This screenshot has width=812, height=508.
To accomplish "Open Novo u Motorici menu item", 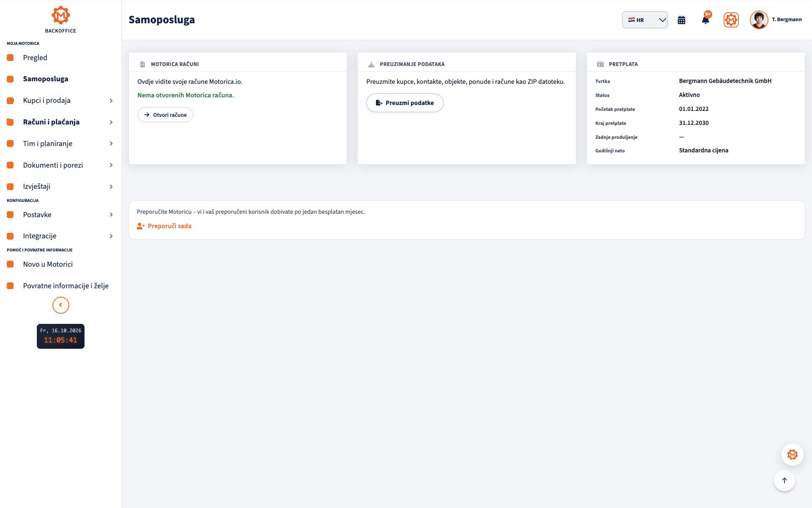I will (x=48, y=264).
